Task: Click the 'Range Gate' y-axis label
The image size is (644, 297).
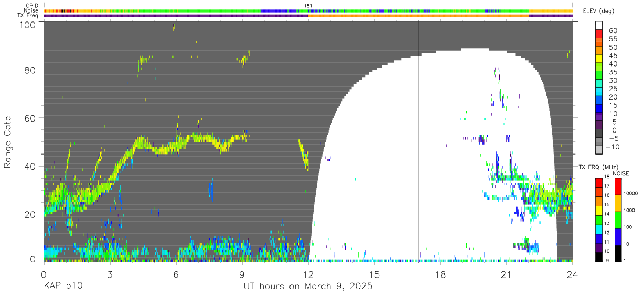Action: pyautogui.click(x=8, y=142)
